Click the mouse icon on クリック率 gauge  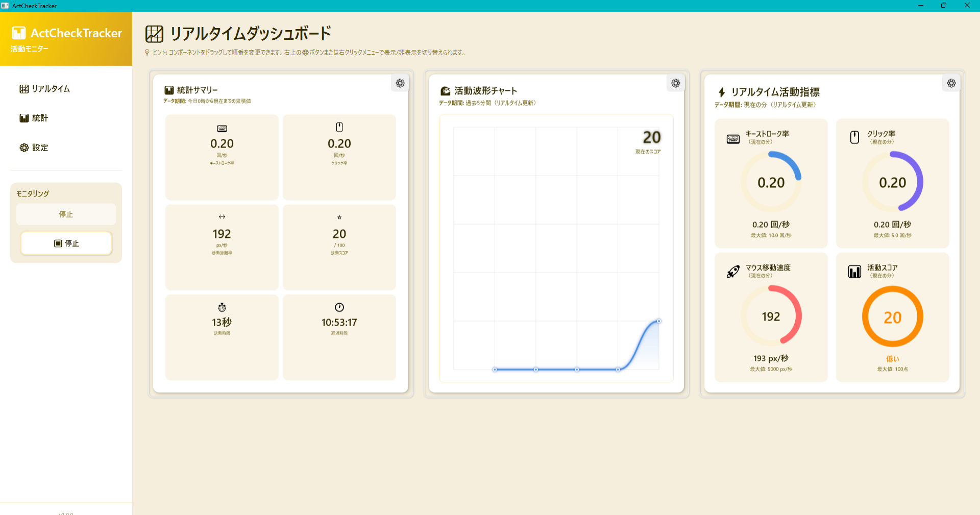pos(855,136)
